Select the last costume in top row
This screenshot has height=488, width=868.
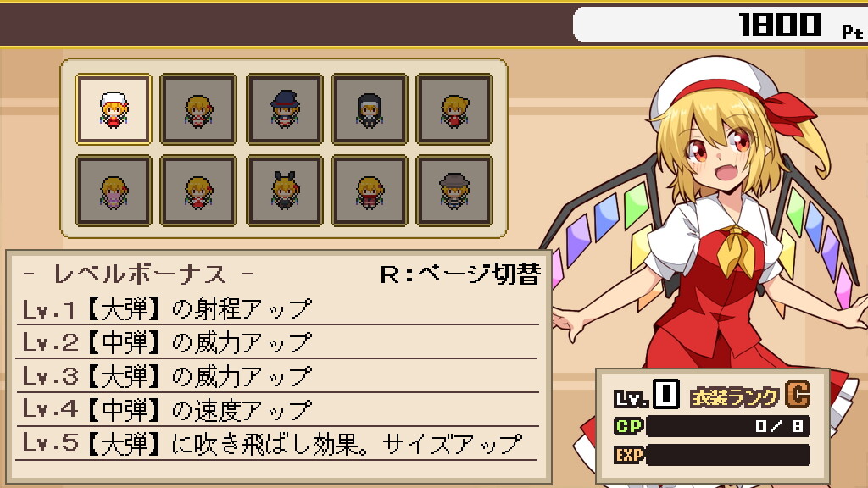(x=454, y=109)
